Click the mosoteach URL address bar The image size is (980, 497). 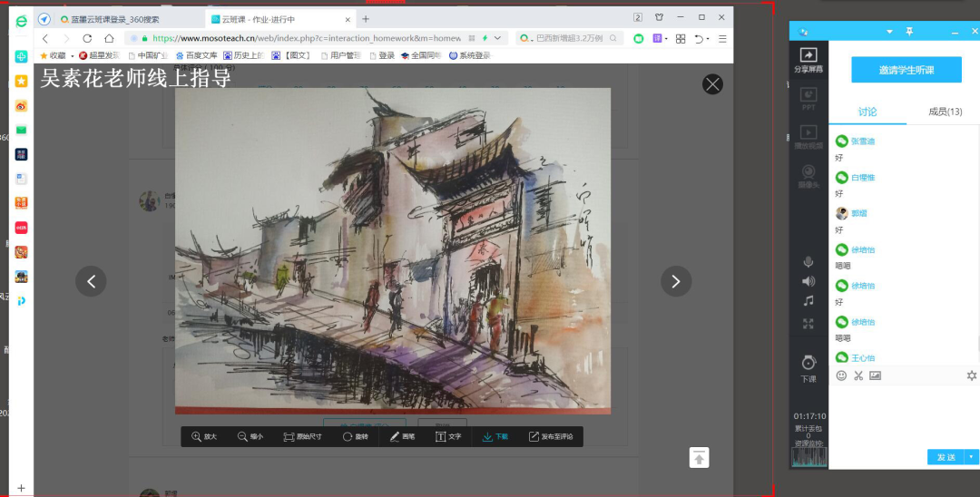[x=307, y=38]
